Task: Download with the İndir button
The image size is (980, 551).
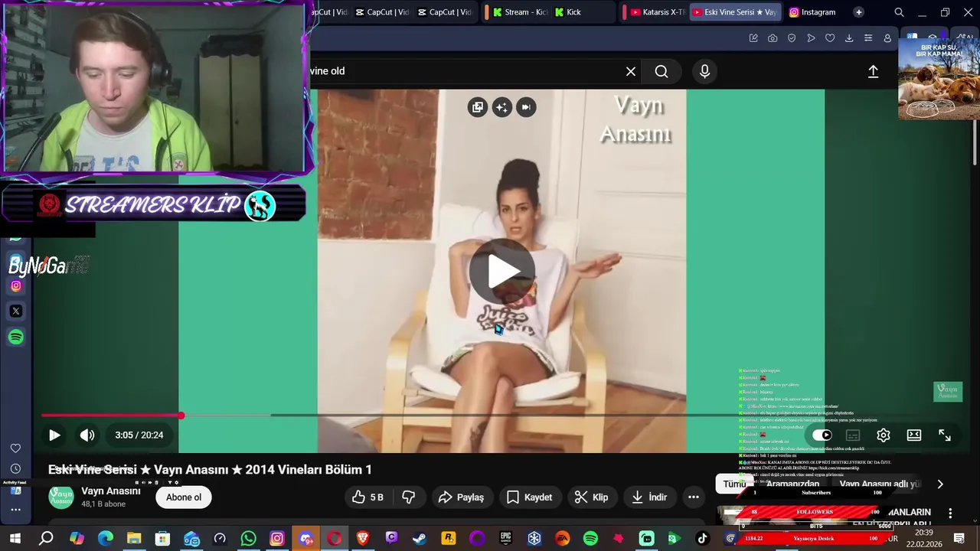Action: point(648,497)
